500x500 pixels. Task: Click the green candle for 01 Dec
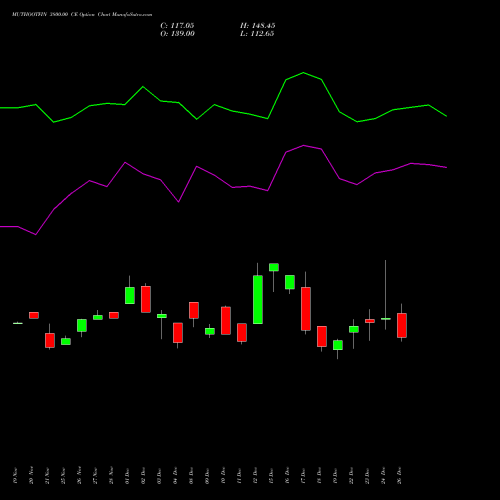[x=130, y=295]
